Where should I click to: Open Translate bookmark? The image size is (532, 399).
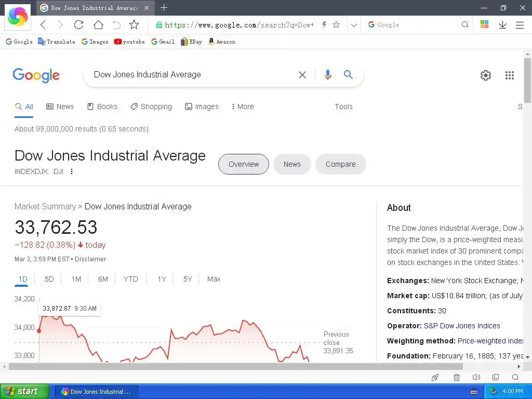tap(57, 42)
